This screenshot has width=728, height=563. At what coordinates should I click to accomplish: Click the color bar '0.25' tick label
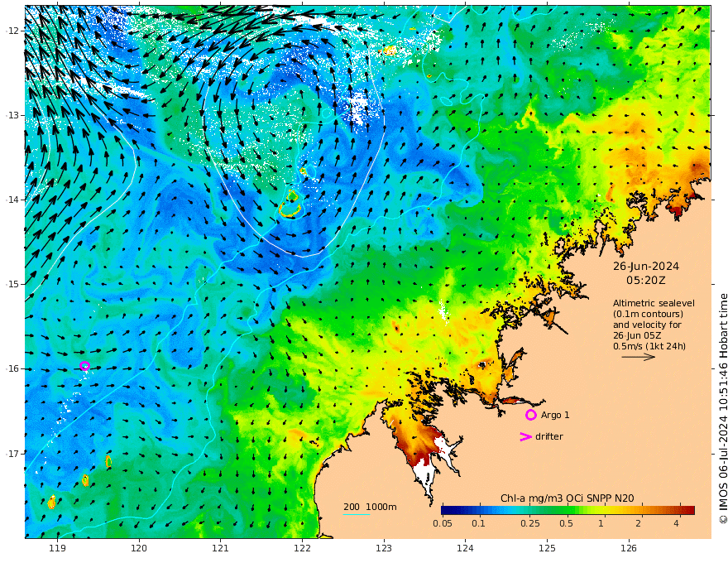(x=529, y=523)
